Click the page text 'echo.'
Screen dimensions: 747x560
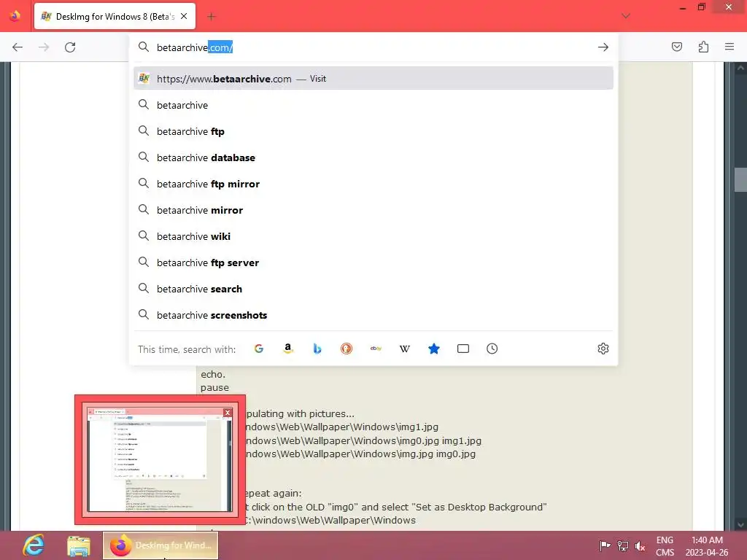click(x=213, y=374)
